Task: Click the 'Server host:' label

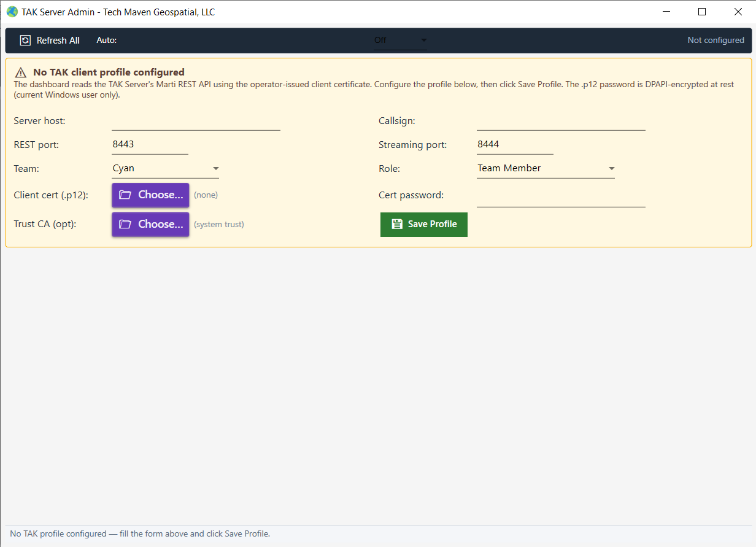Action: pyautogui.click(x=39, y=121)
